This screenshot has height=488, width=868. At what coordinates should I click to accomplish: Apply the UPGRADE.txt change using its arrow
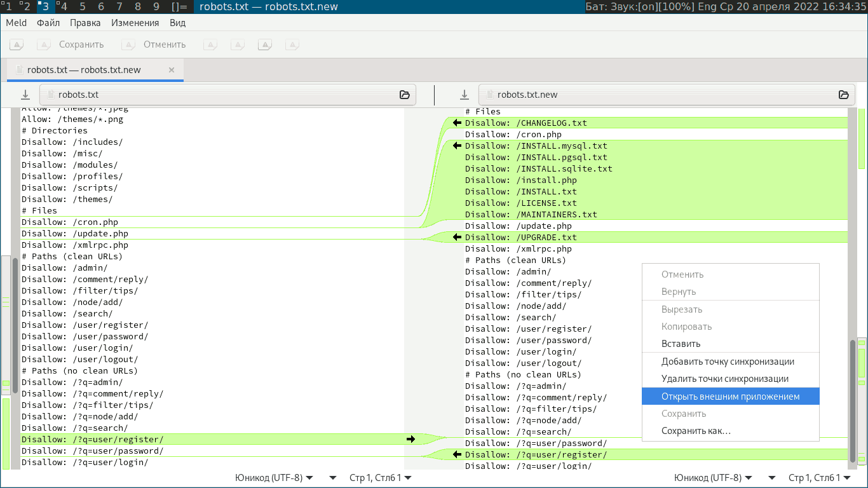(456, 237)
